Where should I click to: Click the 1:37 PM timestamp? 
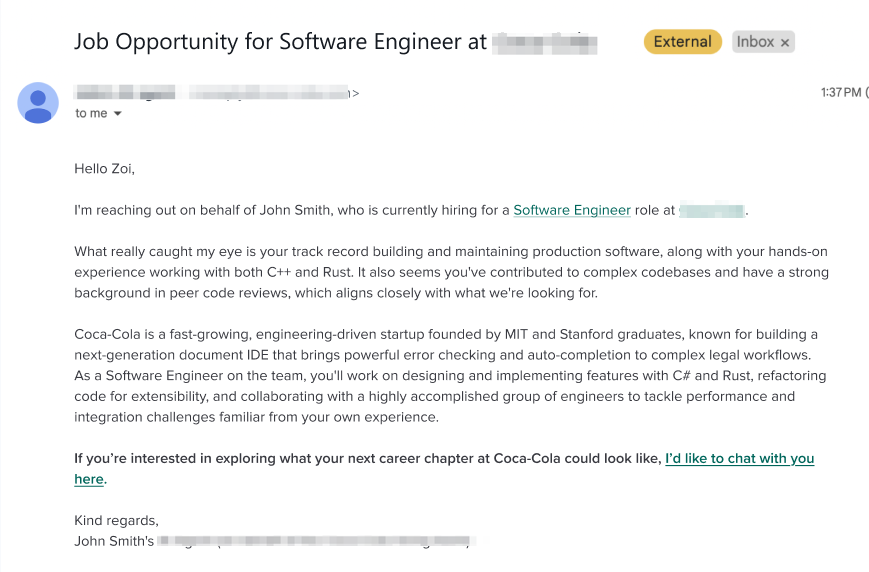coord(840,93)
